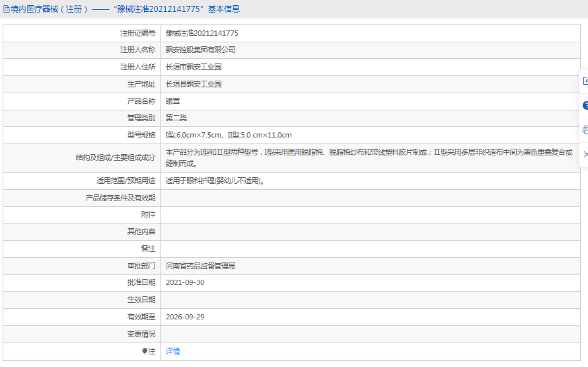Screen dimensions: 588x367
Task: Click the management category value 第二类
Action: pos(176,118)
